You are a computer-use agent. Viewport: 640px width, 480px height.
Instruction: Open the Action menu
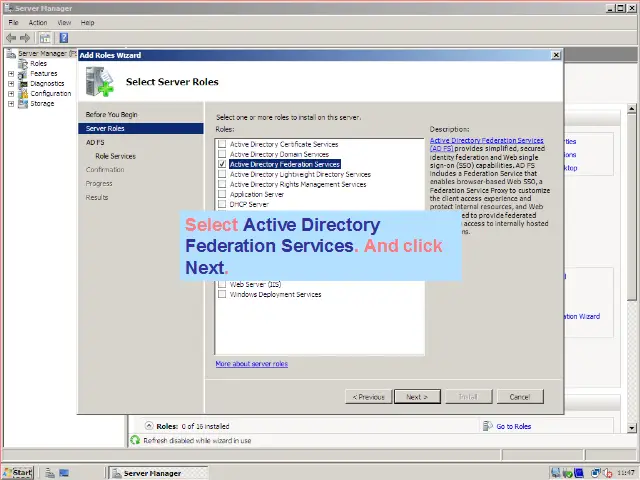[38, 22]
